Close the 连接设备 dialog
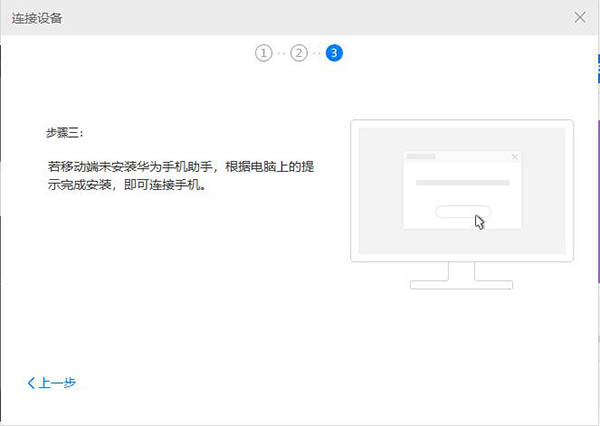 [580, 17]
